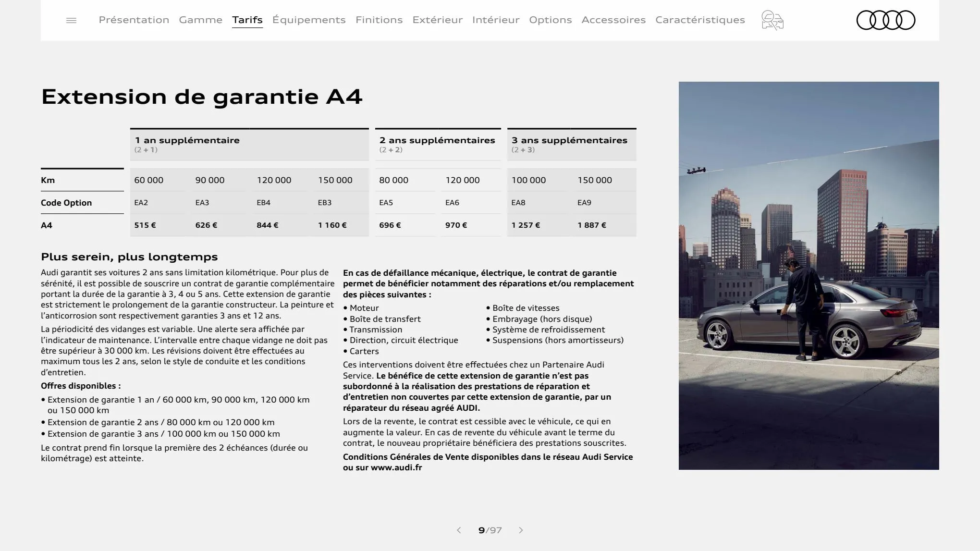Open the Caractéristiques tab
This screenshot has height=551, width=980.
(700, 20)
